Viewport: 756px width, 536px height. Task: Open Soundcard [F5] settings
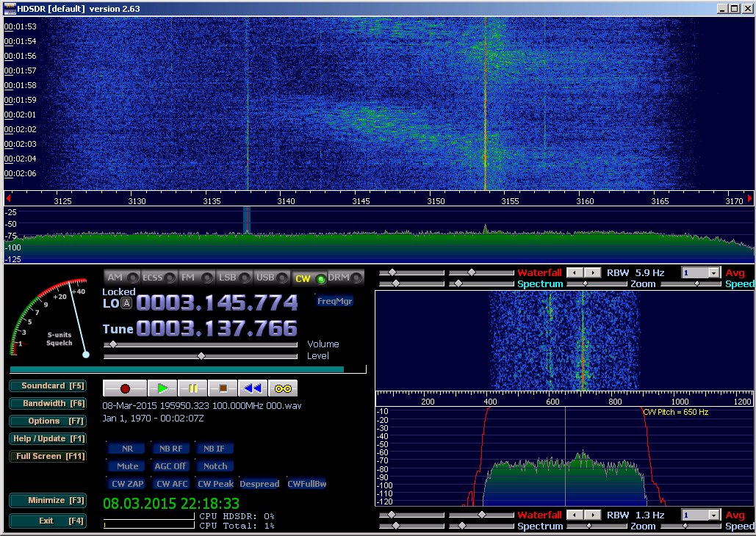click(x=48, y=385)
